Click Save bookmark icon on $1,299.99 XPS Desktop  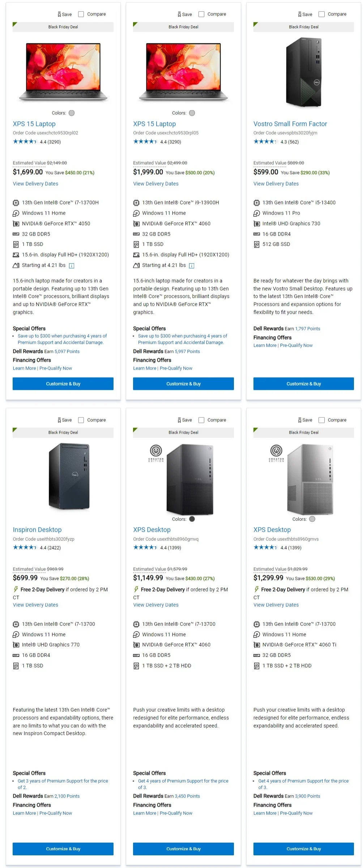pyautogui.click(x=300, y=420)
